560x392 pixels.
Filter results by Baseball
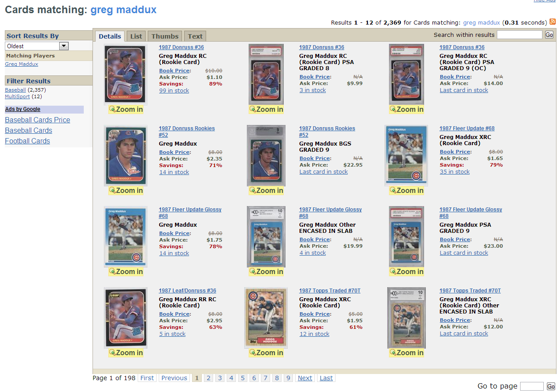[15, 90]
